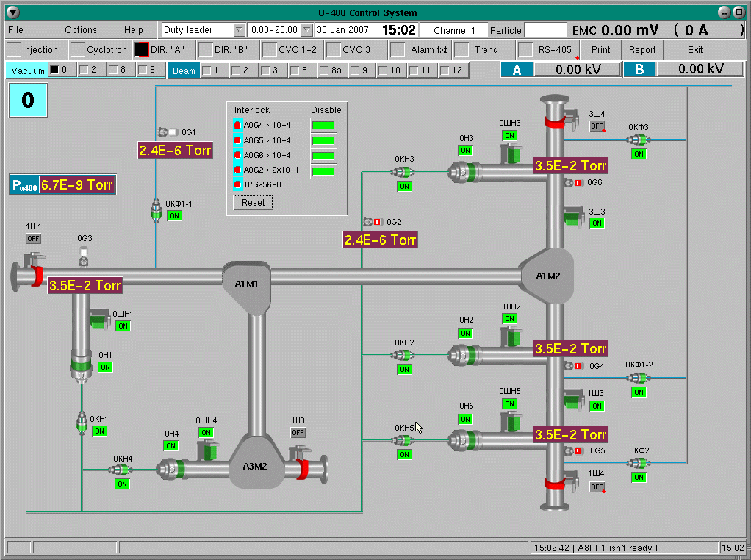Toggle the 1Ш1 valve OFF indicator
The image size is (751, 560).
[x=34, y=239]
